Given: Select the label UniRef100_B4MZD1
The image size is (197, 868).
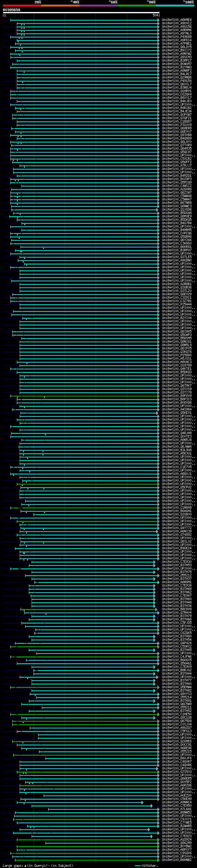Looking at the screenshot, I should (x=177, y=176).
